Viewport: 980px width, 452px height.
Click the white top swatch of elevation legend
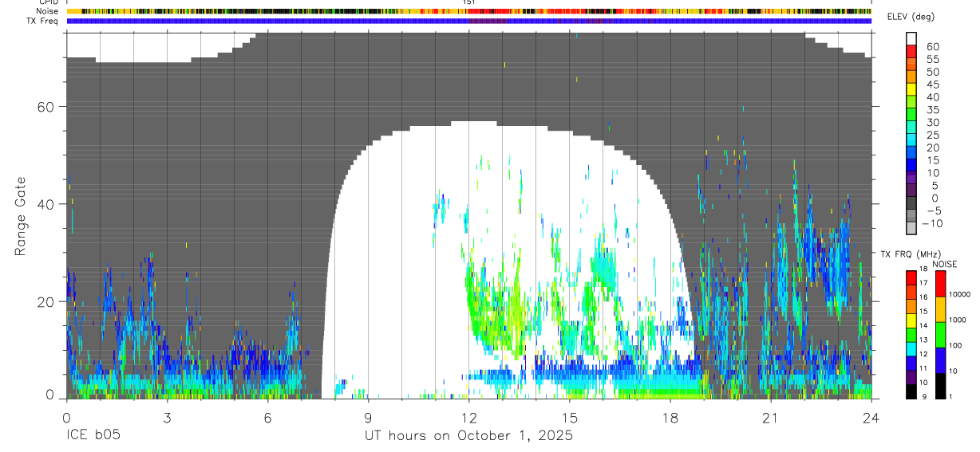pyautogui.click(x=911, y=38)
